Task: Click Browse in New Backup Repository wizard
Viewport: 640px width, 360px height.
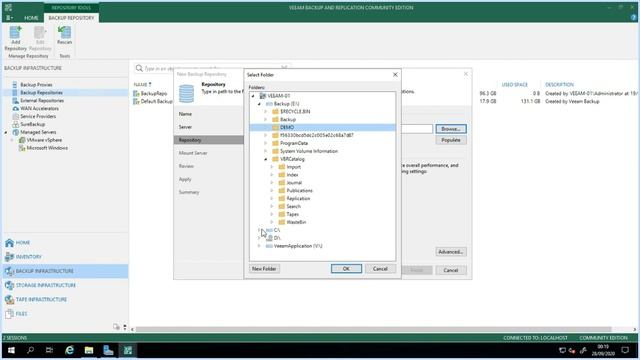Action: 451,129
